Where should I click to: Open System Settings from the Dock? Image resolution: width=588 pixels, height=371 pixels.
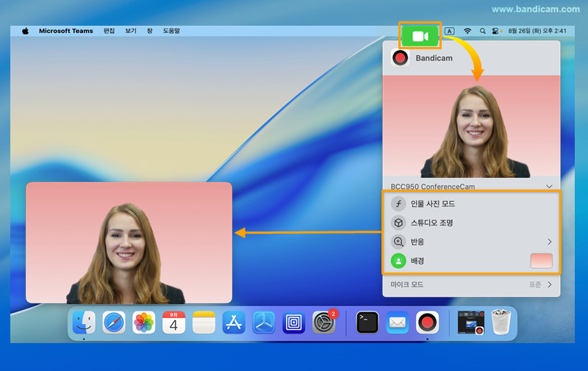pos(323,323)
